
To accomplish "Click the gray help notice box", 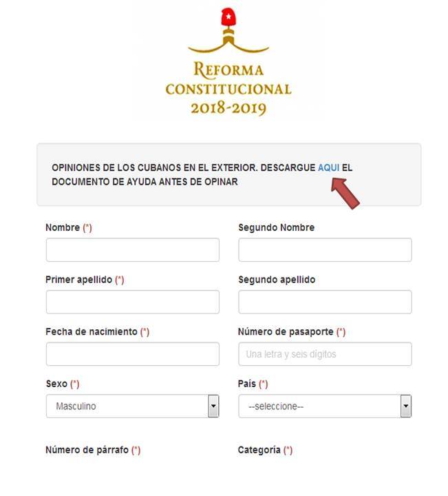I will [229, 174].
